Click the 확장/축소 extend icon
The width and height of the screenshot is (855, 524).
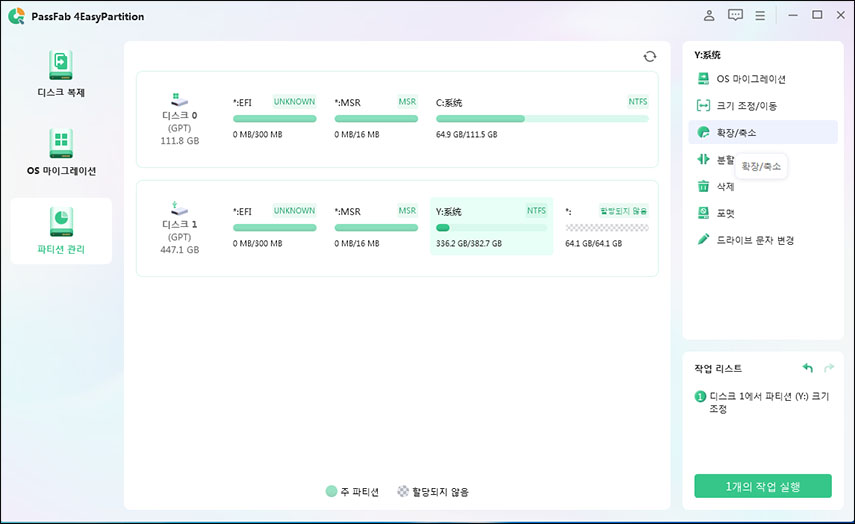[x=703, y=132]
